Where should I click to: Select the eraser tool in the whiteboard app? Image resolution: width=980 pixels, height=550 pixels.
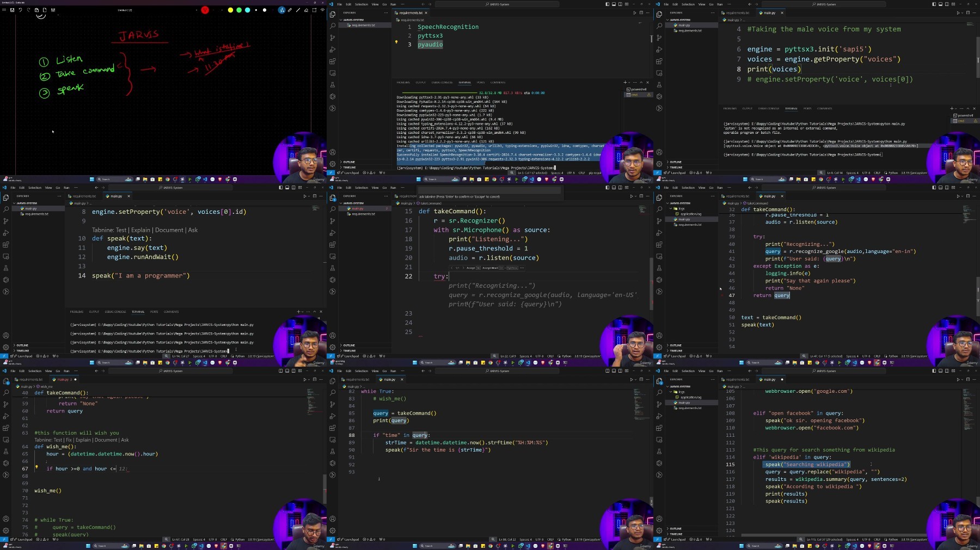click(x=306, y=10)
